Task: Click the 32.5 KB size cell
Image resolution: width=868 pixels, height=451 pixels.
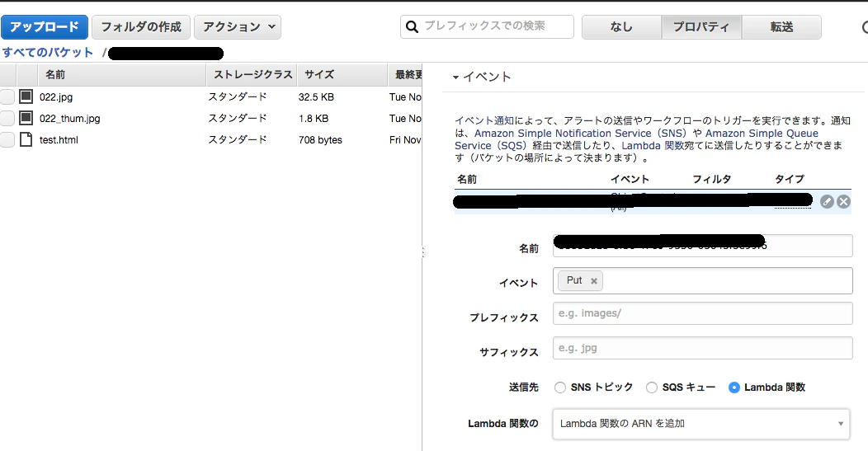Action: [x=316, y=96]
